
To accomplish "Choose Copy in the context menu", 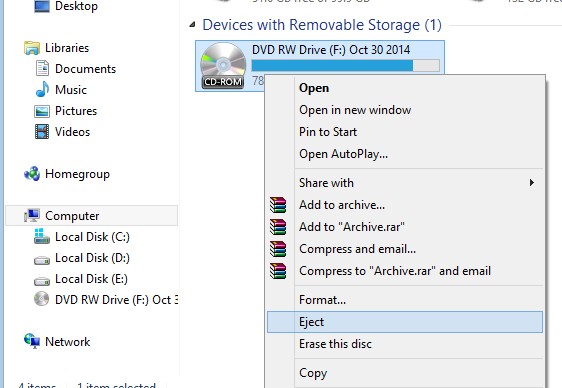I will coord(405,373).
